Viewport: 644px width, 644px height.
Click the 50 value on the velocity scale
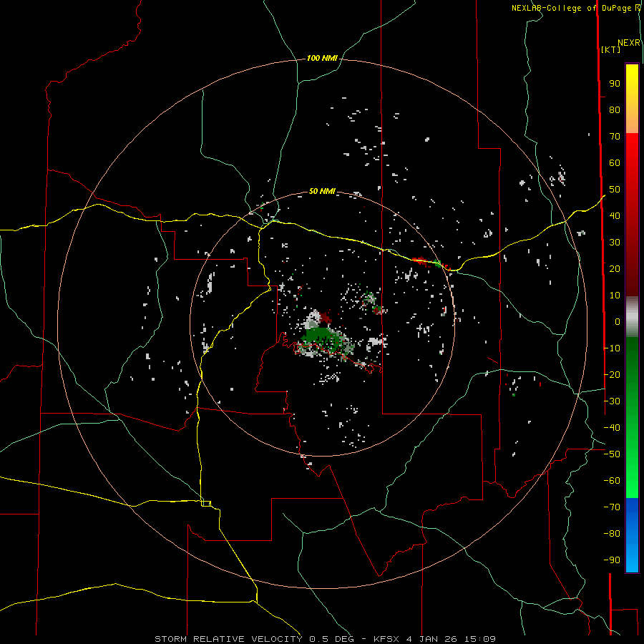(x=615, y=190)
